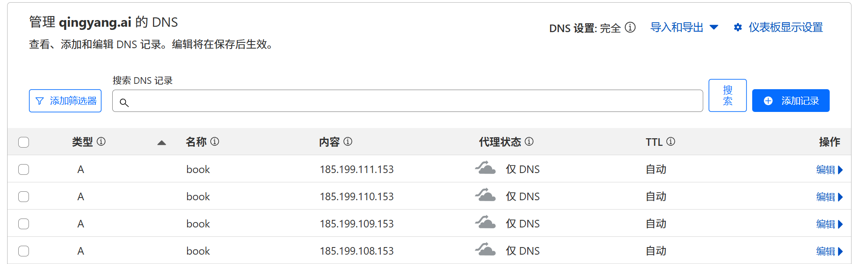The height and width of the screenshot is (264, 868).
Task: Click the 添加记录 button
Action: 791,101
